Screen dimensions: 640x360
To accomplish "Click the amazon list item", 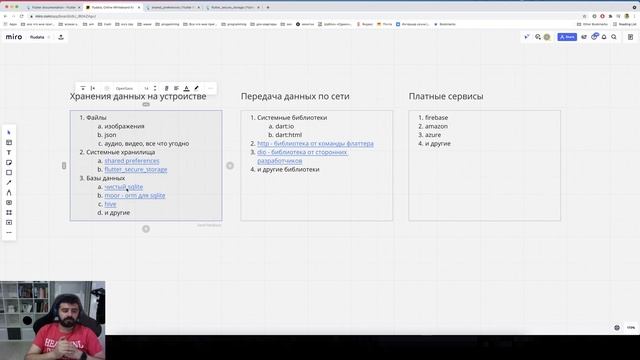I will click(x=436, y=127).
